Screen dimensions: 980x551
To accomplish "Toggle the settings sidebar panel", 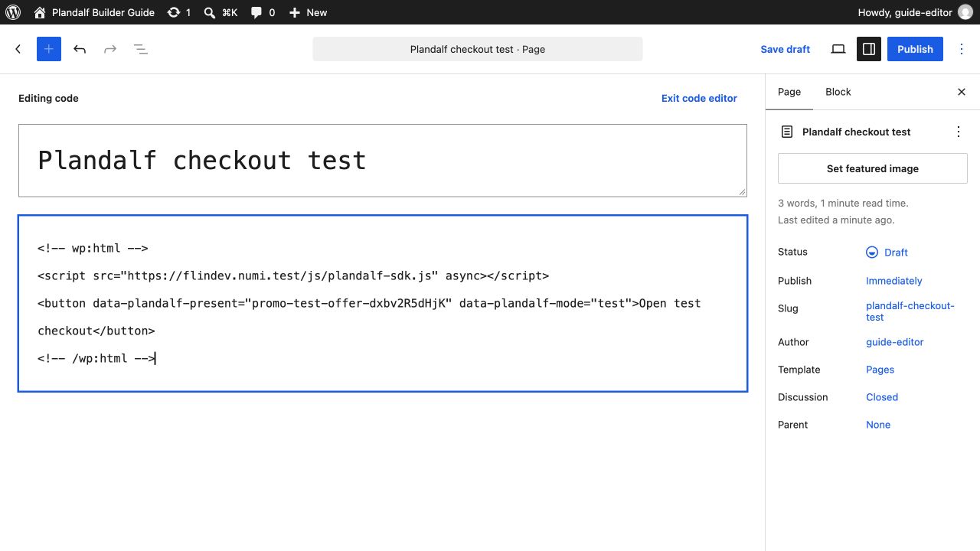I will click(x=869, y=49).
